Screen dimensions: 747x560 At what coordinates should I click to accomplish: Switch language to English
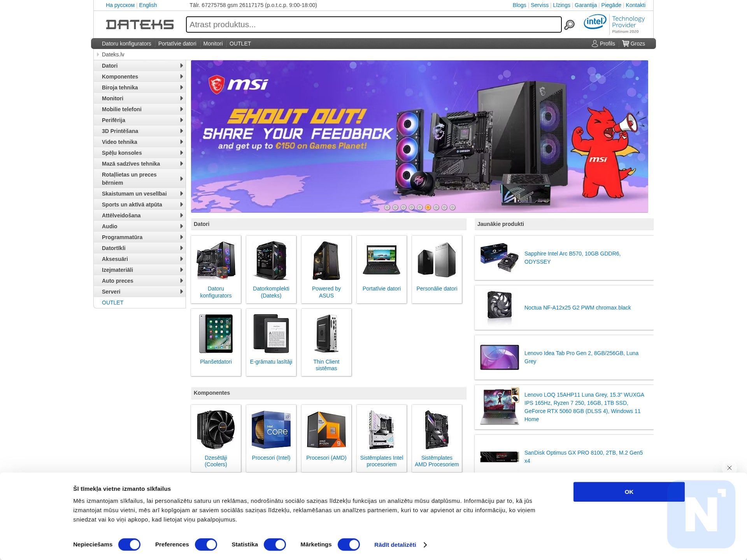[x=148, y=5]
